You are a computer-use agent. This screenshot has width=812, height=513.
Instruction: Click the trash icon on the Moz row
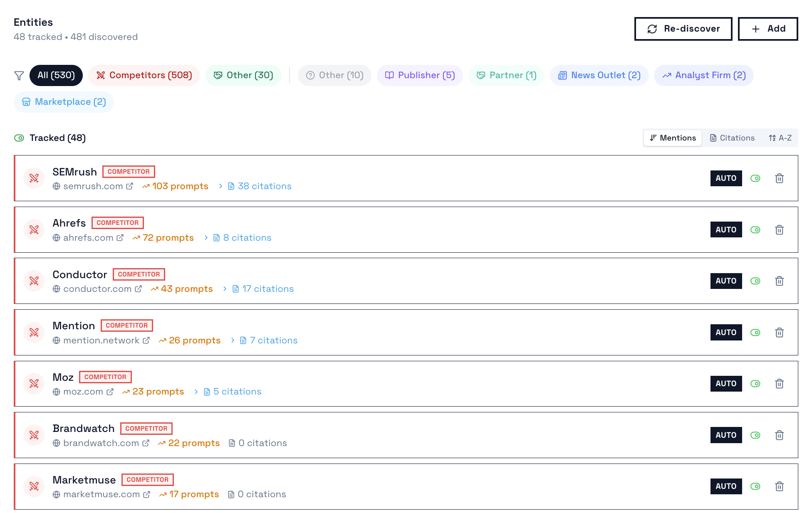(780, 383)
